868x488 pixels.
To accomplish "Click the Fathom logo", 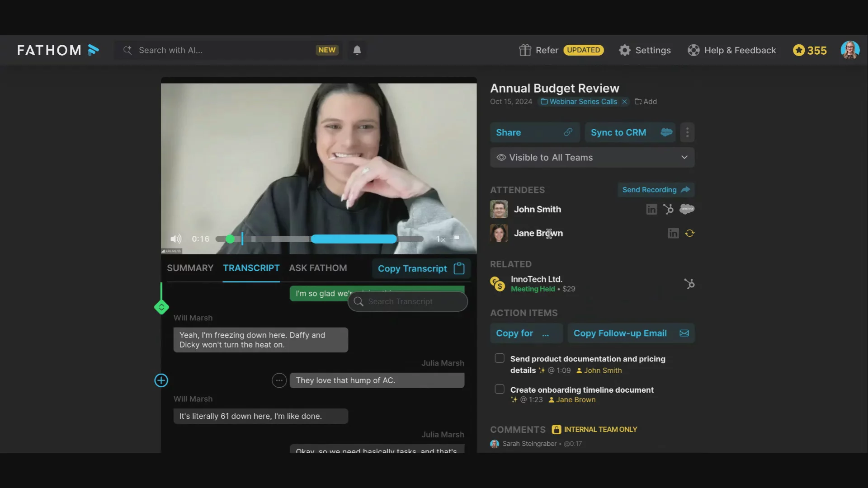I will (58, 50).
